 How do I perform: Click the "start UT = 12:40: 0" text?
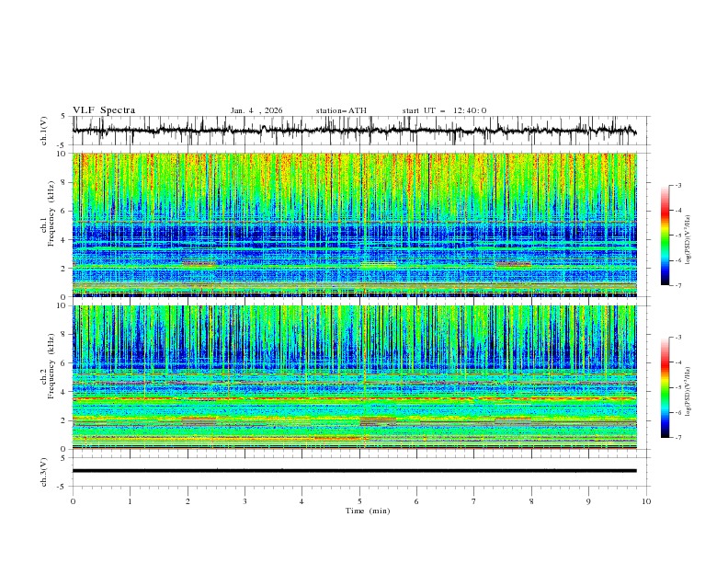[x=444, y=110]
